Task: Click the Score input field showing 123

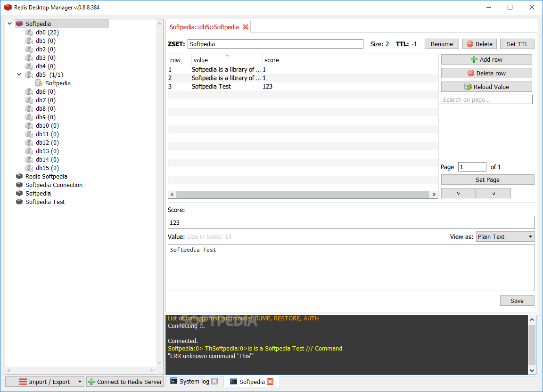Action: (x=351, y=222)
